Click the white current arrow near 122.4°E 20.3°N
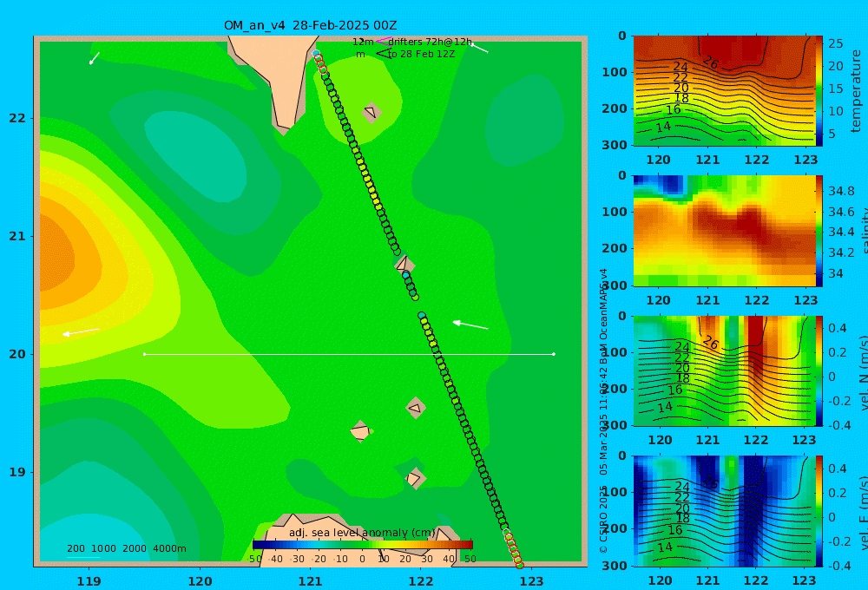The width and height of the screenshot is (868, 590). pos(470,324)
